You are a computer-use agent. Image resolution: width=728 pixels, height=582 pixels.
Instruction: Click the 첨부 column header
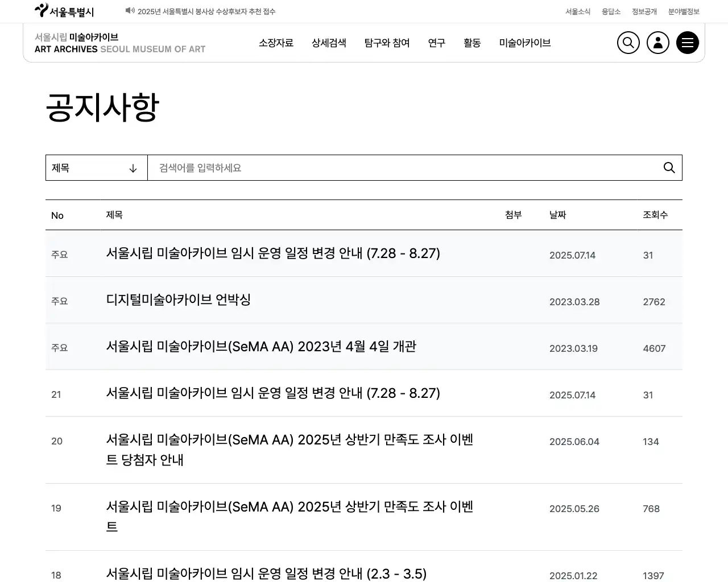(x=514, y=215)
